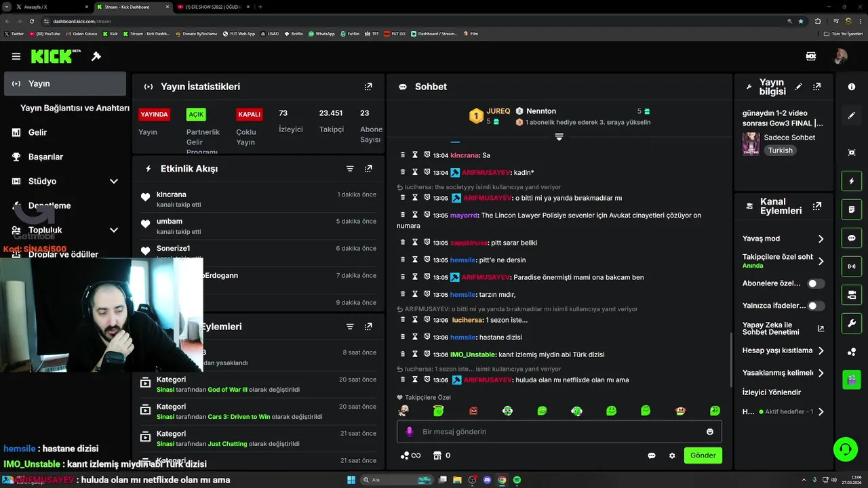Screen dimensions: 868x488
Task: Open the green headset support button
Action: click(x=846, y=449)
